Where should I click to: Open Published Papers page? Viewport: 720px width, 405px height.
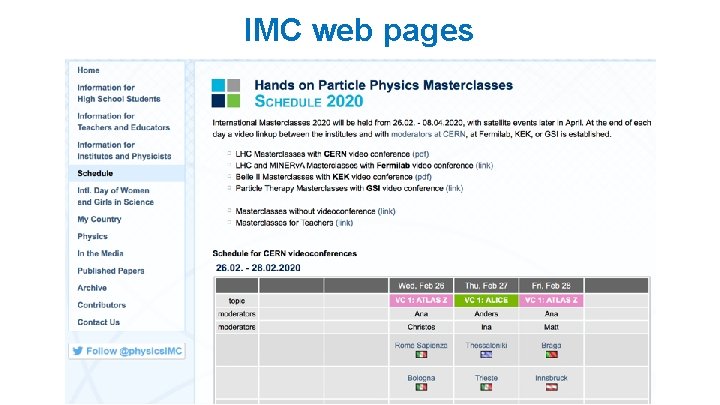point(111,271)
